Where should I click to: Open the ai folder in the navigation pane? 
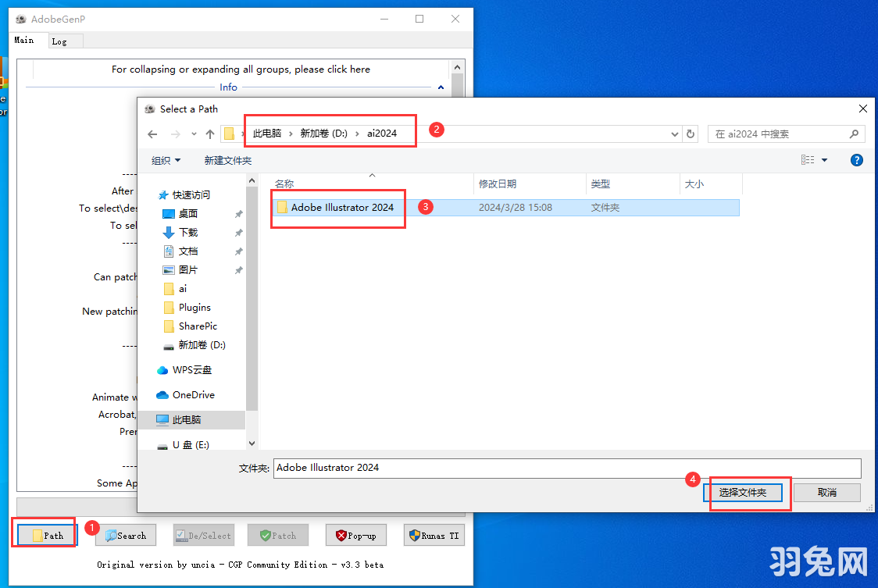(183, 289)
